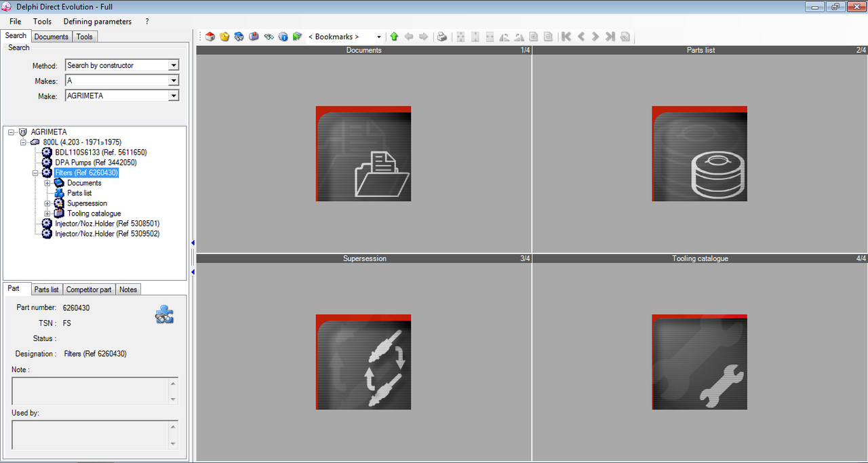Click the yellow folder toolbar icon
868x463 pixels.
(224, 37)
